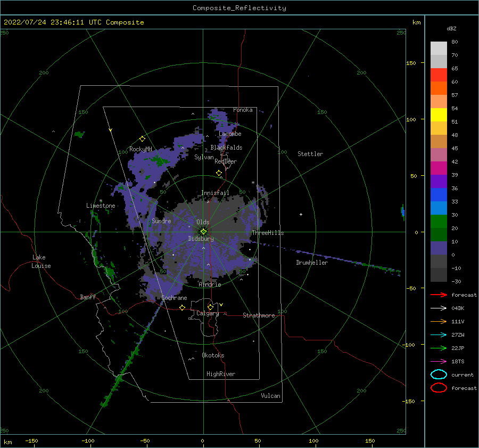Click the red forecast arrow in the legend
The image size is (479, 448).
(x=439, y=295)
